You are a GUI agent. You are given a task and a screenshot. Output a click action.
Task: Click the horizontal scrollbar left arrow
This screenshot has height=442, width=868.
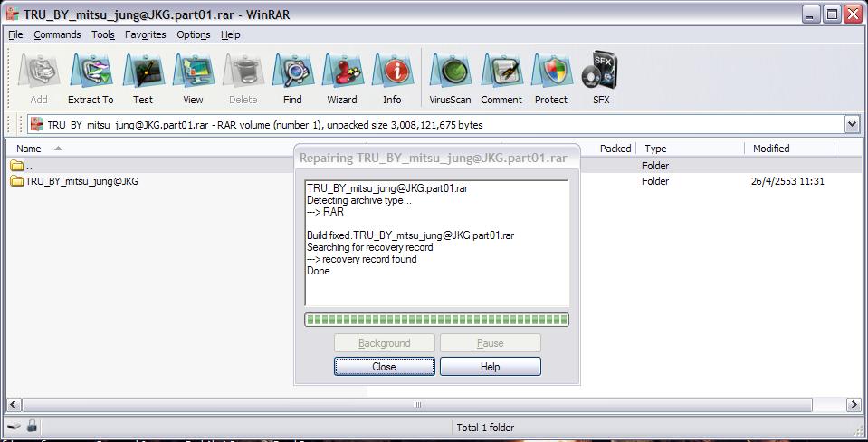tap(14, 405)
